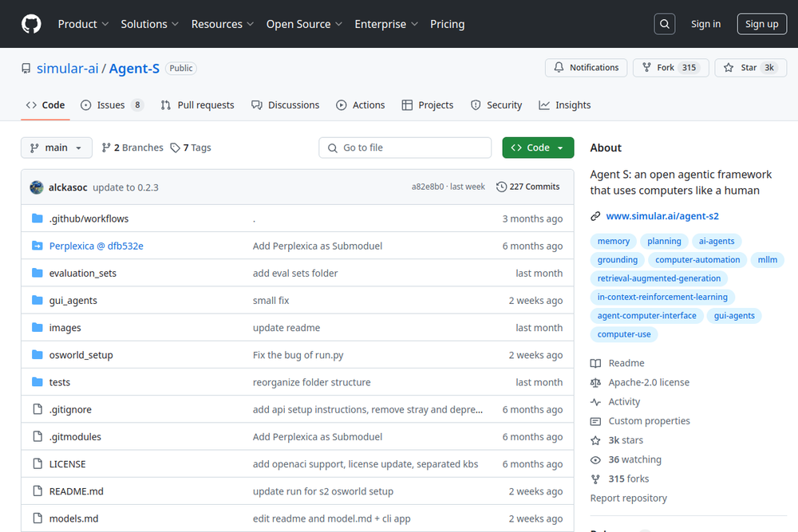Click the notifications bell icon

(559, 68)
